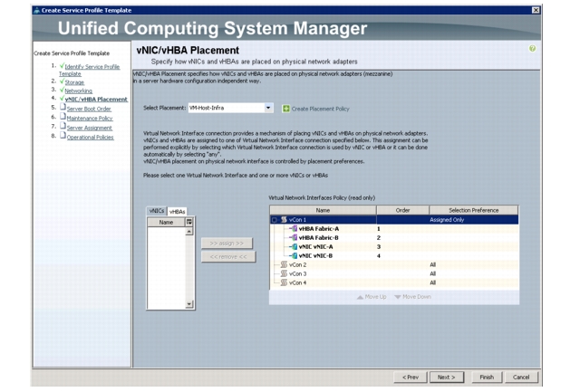Click the Create Placement Policy link

(320, 109)
